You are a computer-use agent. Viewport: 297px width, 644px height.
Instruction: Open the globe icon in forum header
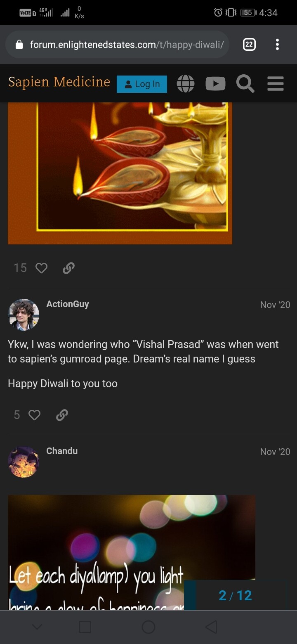pyautogui.click(x=186, y=84)
